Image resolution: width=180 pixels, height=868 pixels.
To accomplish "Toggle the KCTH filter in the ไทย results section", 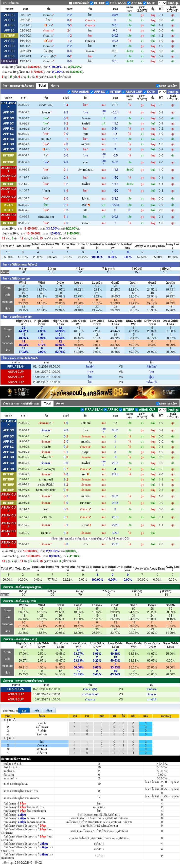I will coord(145,92).
